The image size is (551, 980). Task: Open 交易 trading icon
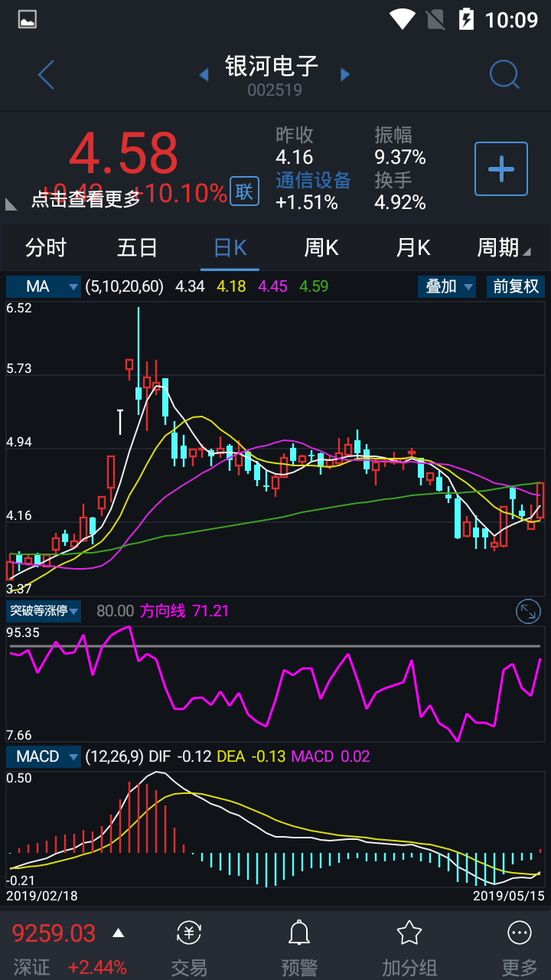coord(189,944)
